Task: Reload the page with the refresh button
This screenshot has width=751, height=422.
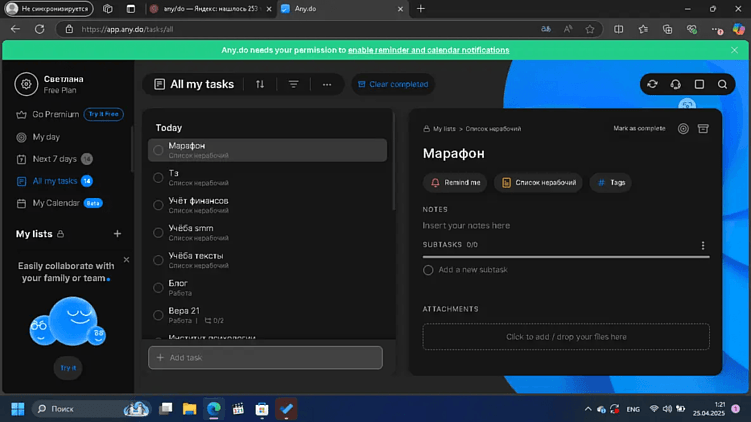Action: tap(39, 29)
